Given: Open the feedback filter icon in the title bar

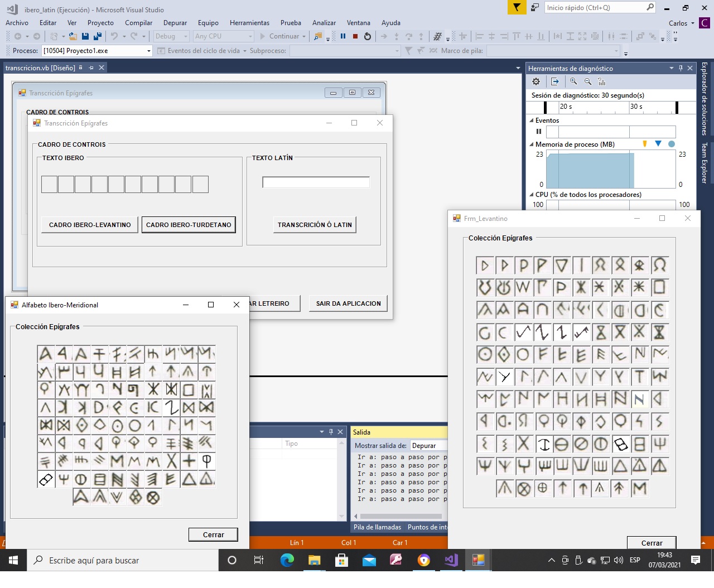Looking at the screenshot, I should [x=517, y=7].
